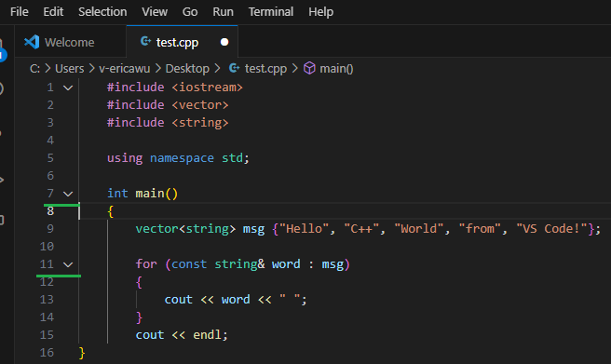Click the main function name on line 7
Screen dimensions: 611x364
click(150, 194)
